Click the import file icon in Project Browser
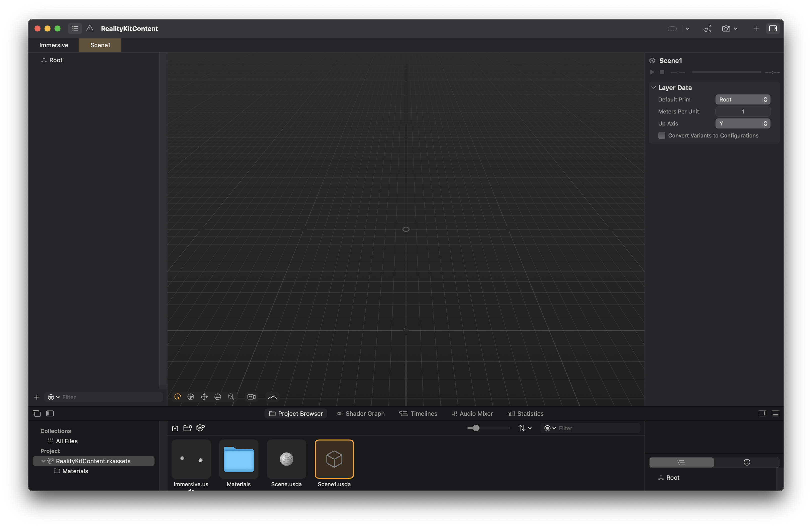 (x=175, y=428)
